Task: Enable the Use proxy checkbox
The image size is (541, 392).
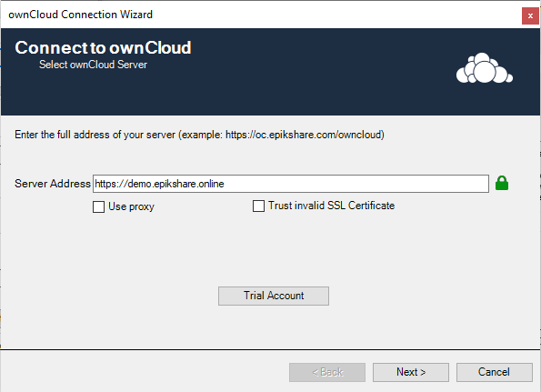Action: [98, 206]
